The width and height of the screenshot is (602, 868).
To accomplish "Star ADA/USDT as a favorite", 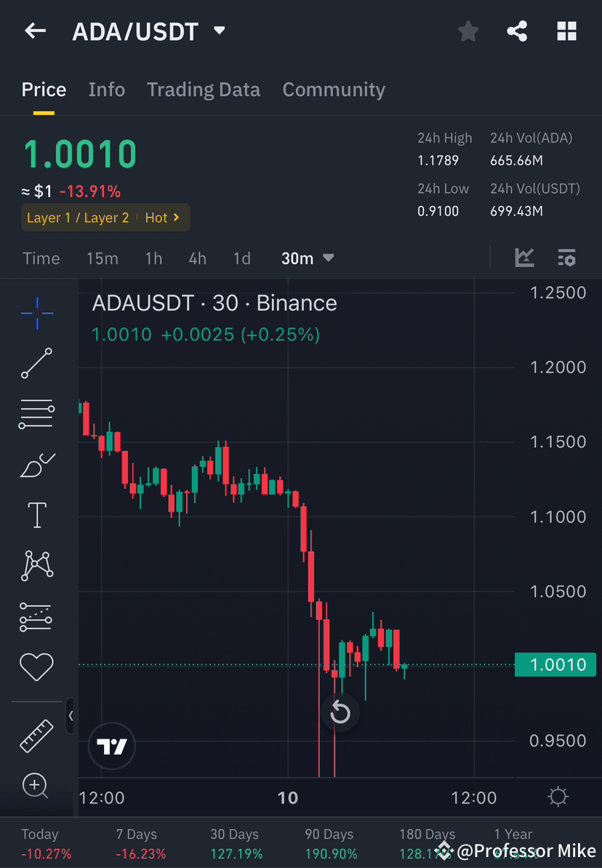I will tap(468, 31).
